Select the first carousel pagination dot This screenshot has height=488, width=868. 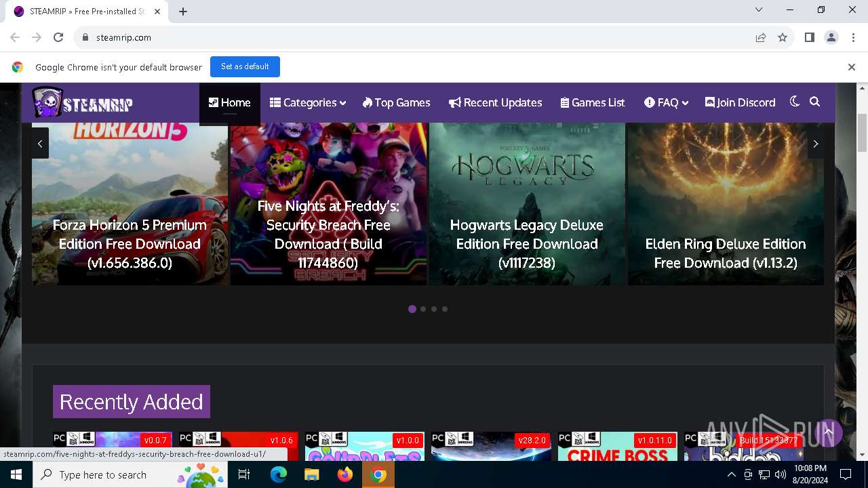412,309
